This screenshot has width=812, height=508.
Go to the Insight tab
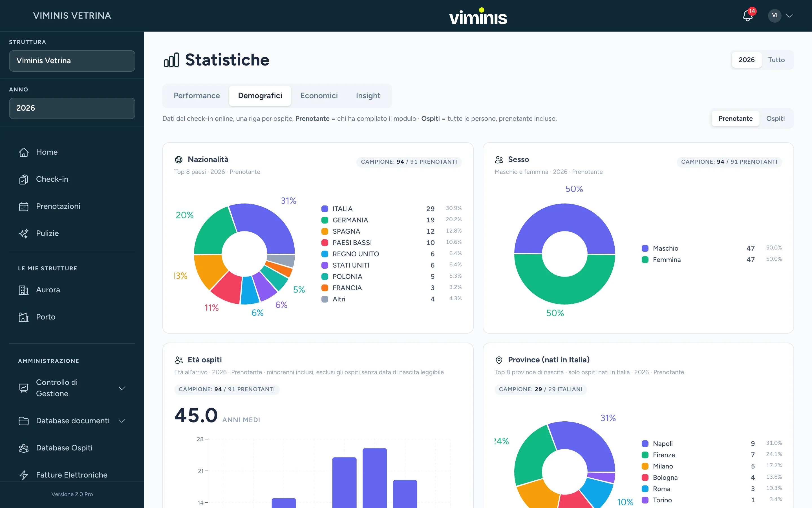click(x=368, y=96)
